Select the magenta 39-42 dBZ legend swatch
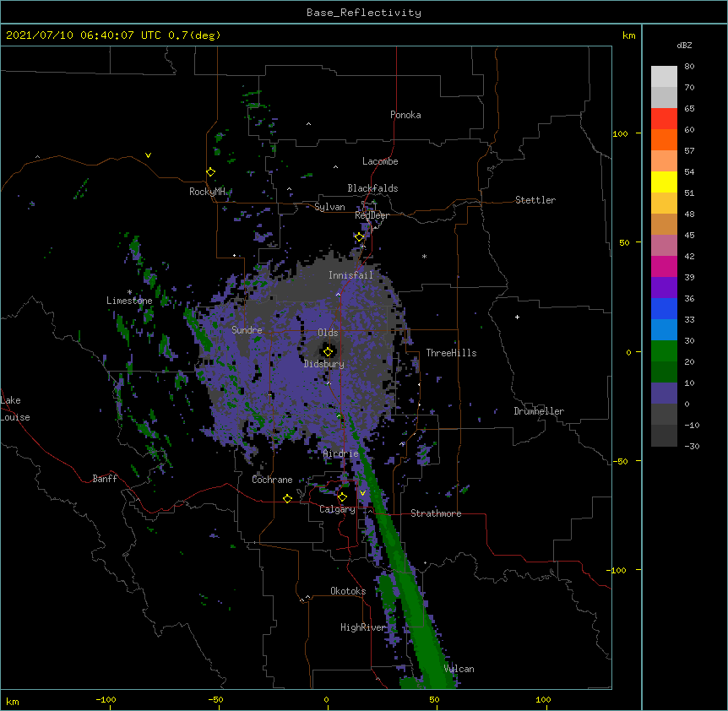Screen dimensions: 728x711 tap(664, 266)
